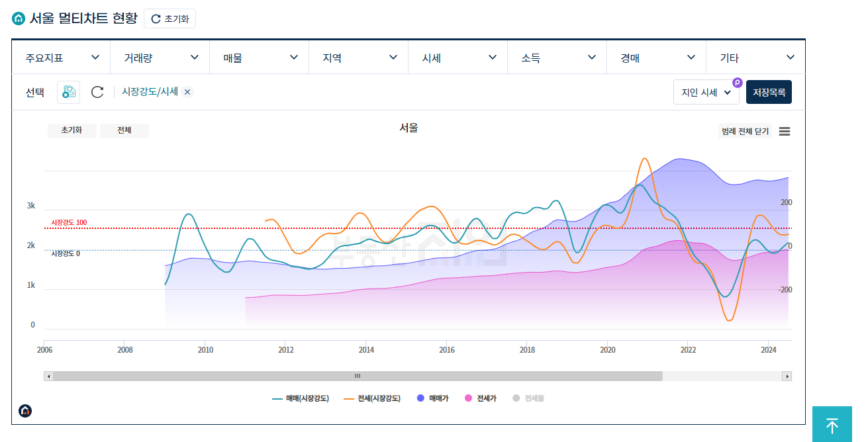
Task: Click the purple P badge icon
Action: 738,83
